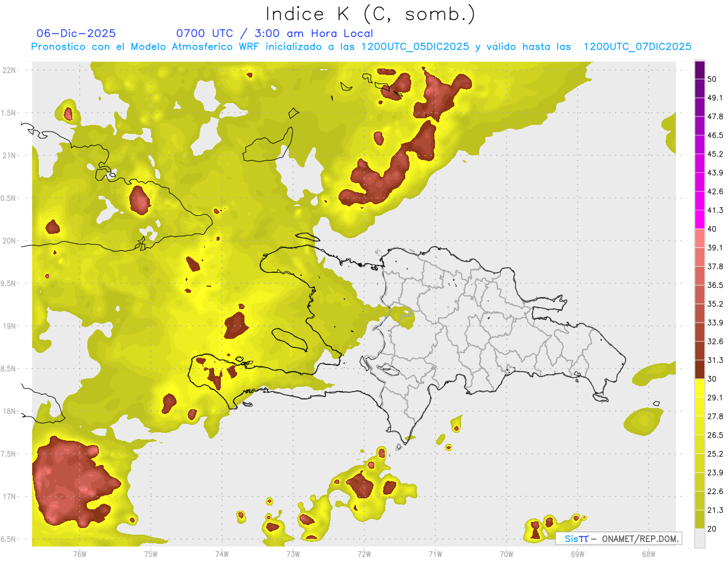Click the '69W' longitude axis label
This screenshot has height=562, width=728.
point(577,554)
